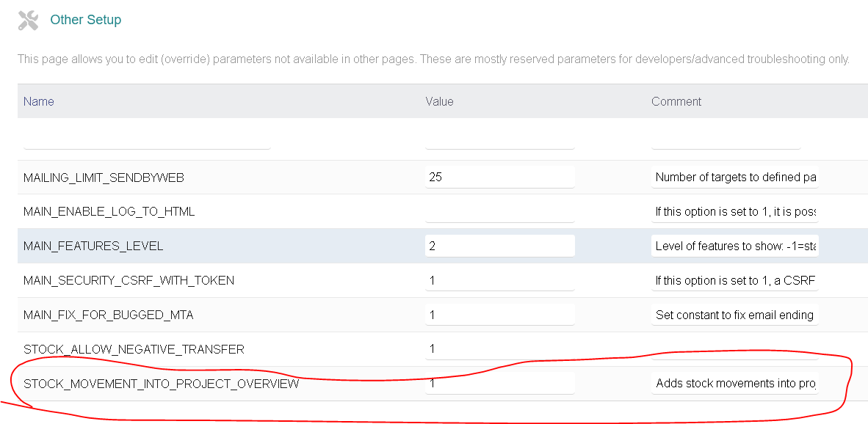The width and height of the screenshot is (868, 424).
Task: Click the Comment column header
Action: (676, 101)
